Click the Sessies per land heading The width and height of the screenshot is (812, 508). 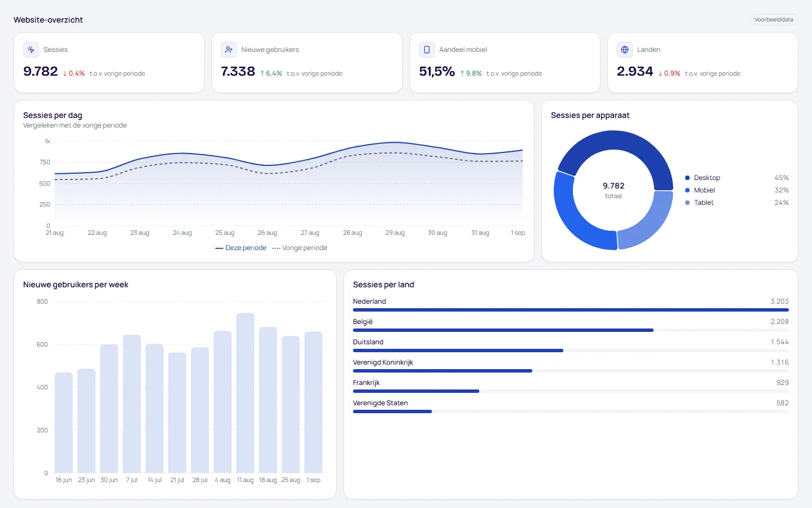tap(383, 284)
